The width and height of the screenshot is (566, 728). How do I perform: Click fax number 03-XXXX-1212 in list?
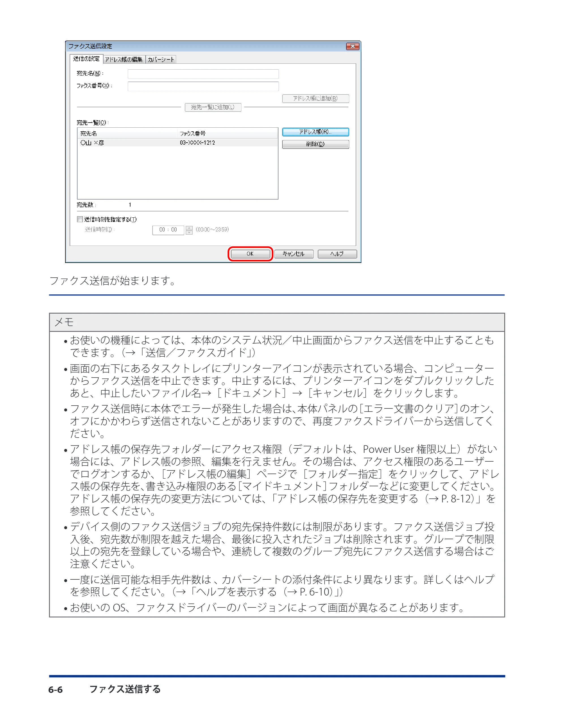tap(197, 143)
